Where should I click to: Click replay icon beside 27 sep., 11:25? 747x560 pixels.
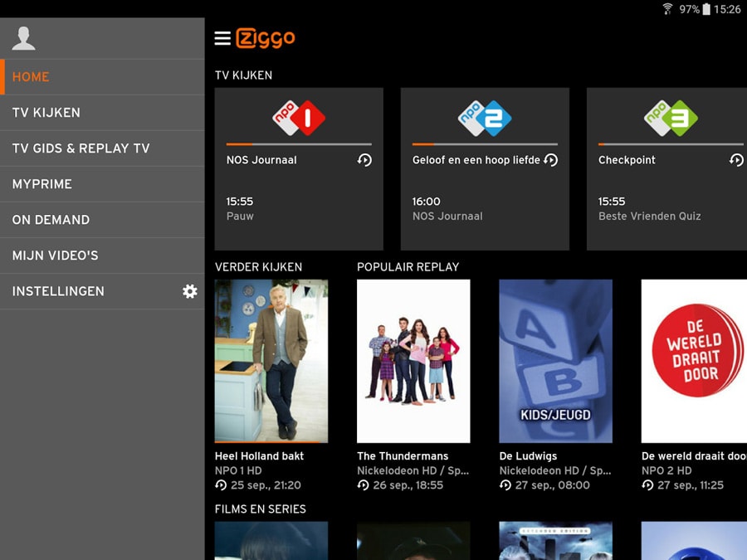coord(647,485)
